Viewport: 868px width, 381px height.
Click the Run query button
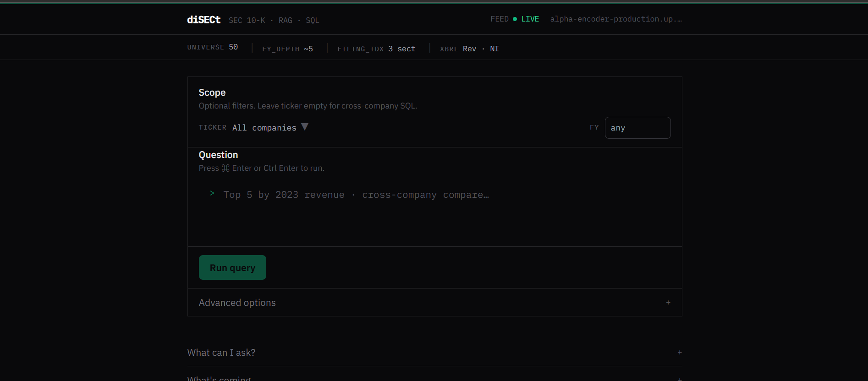(232, 267)
